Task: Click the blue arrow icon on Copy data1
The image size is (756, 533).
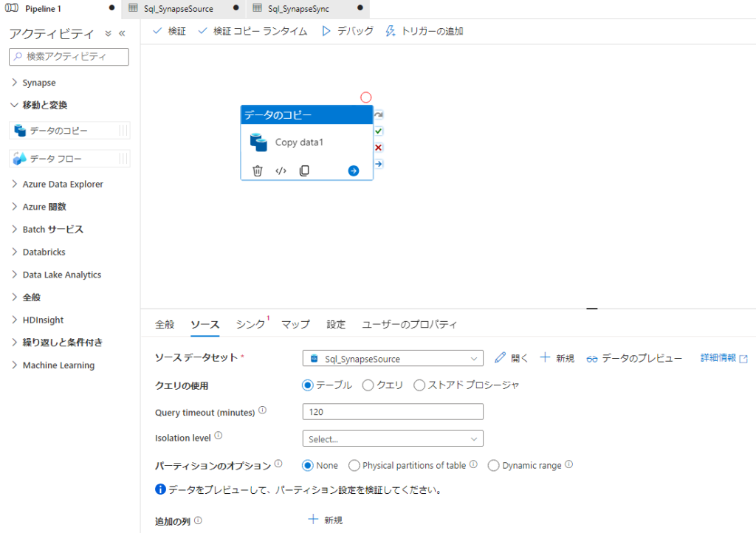Action: point(354,171)
